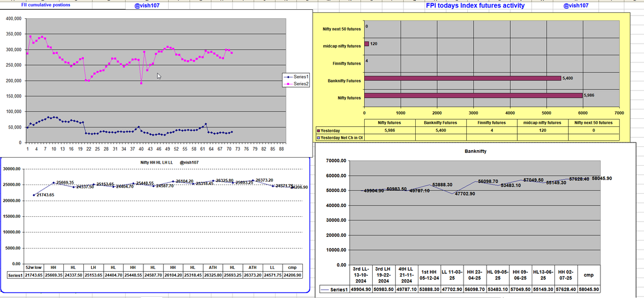Click the 70000.00 axis label in Banknifty chart
Viewport: 644px width, 298px height.
coord(335,161)
